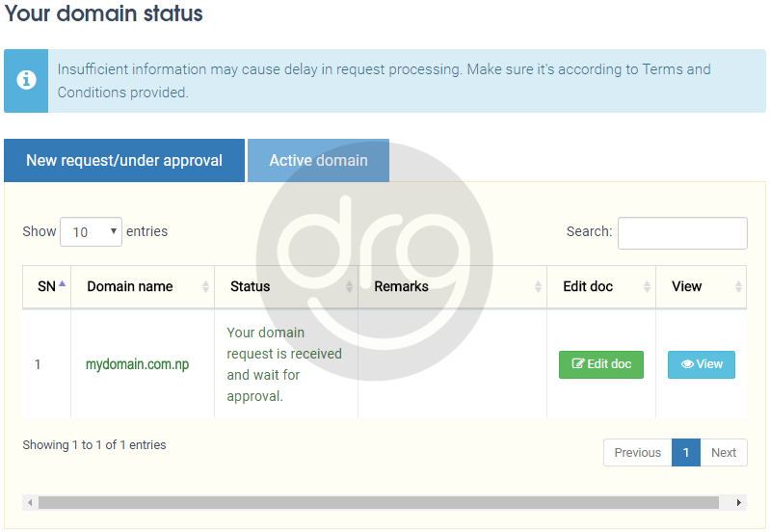Go to Next page of entries
This screenshot has height=532, width=770.
[724, 453]
